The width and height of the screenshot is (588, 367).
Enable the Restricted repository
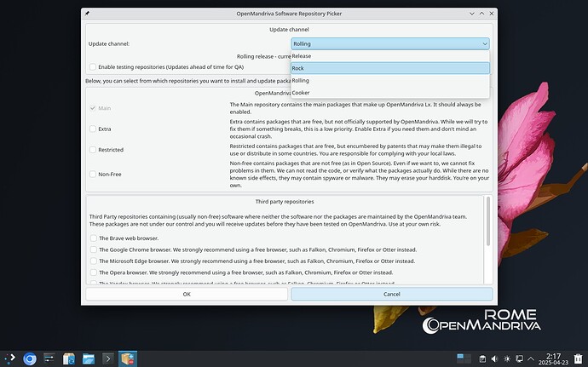click(x=93, y=150)
